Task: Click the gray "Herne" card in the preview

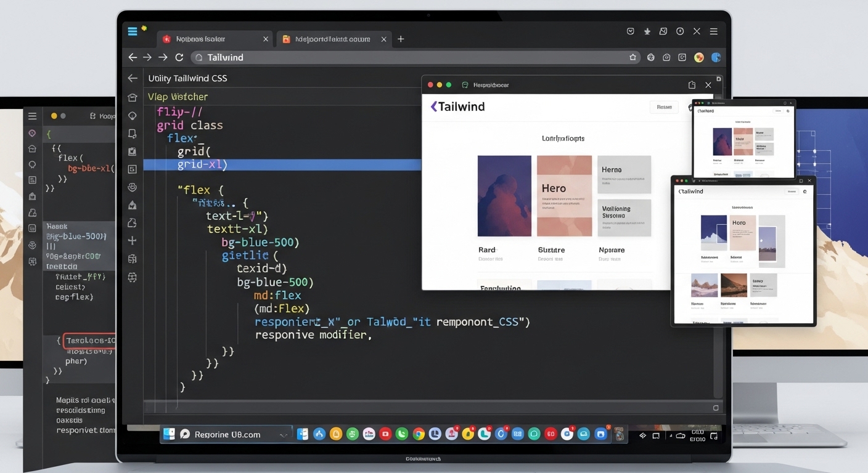Action: point(624,174)
